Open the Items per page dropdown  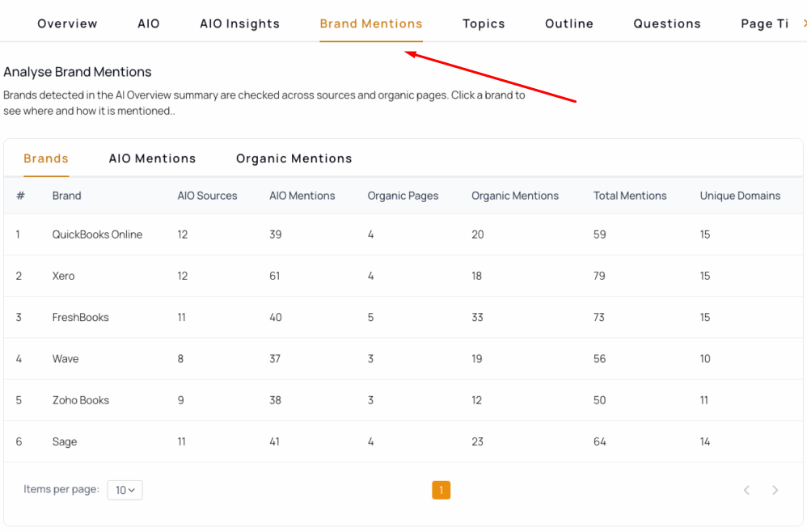pos(125,490)
